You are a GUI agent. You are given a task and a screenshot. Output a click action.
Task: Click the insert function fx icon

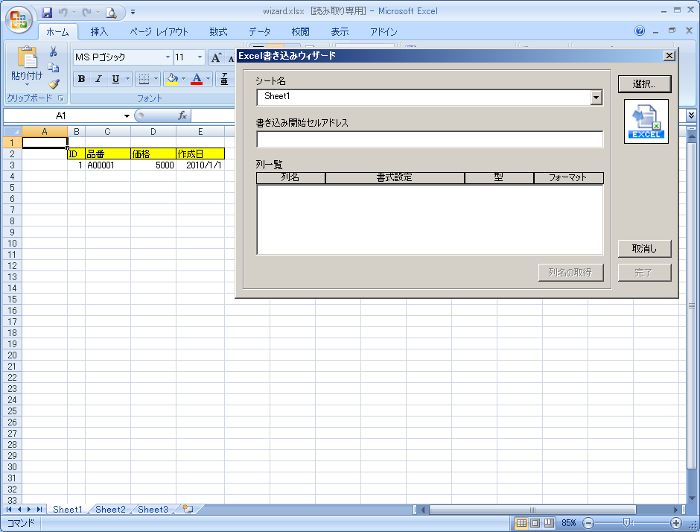coord(182,116)
